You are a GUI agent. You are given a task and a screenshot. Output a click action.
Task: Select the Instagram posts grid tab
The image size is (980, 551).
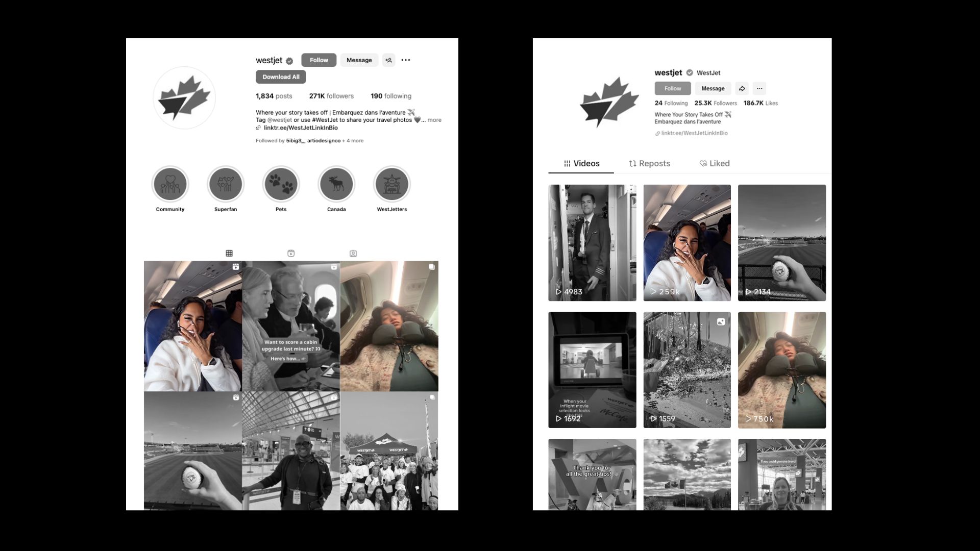pyautogui.click(x=229, y=254)
